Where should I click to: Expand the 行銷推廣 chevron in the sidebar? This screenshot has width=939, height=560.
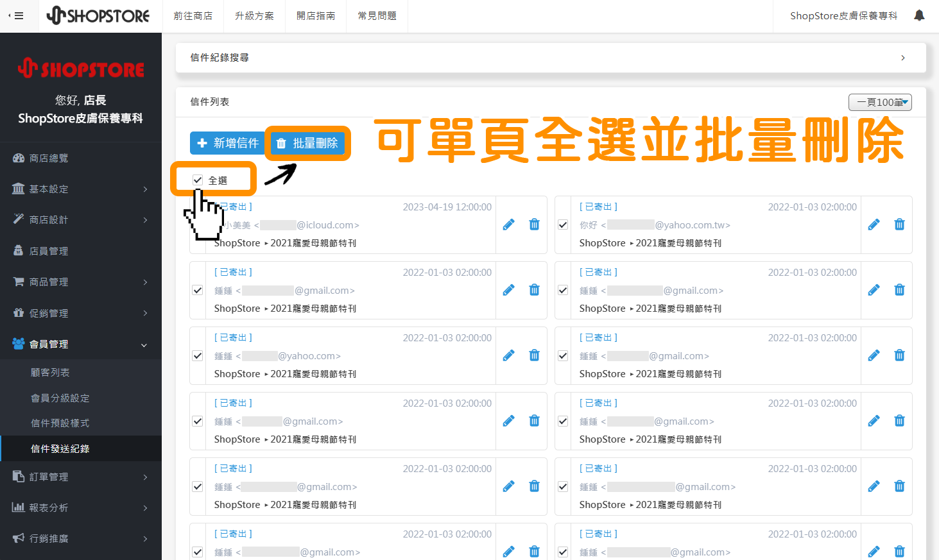click(x=145, y=539)
